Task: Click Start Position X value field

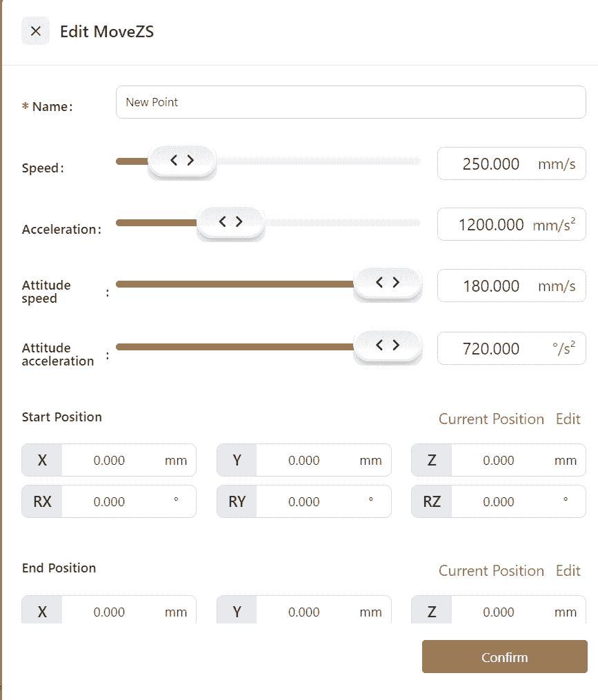Action: (x=110, y=461)
